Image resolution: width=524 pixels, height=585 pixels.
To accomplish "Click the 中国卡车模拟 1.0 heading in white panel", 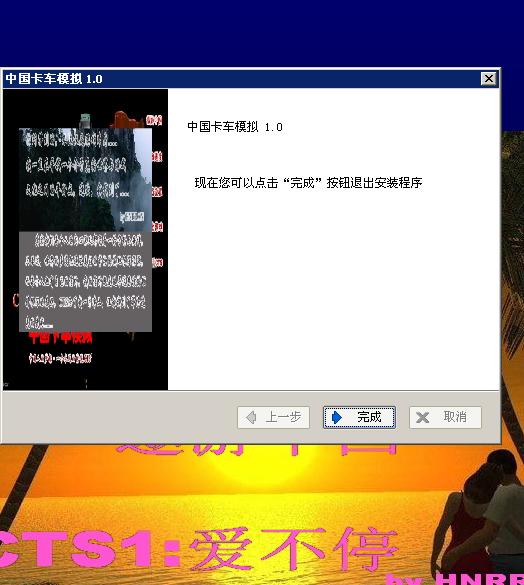I will coord(235,127).
